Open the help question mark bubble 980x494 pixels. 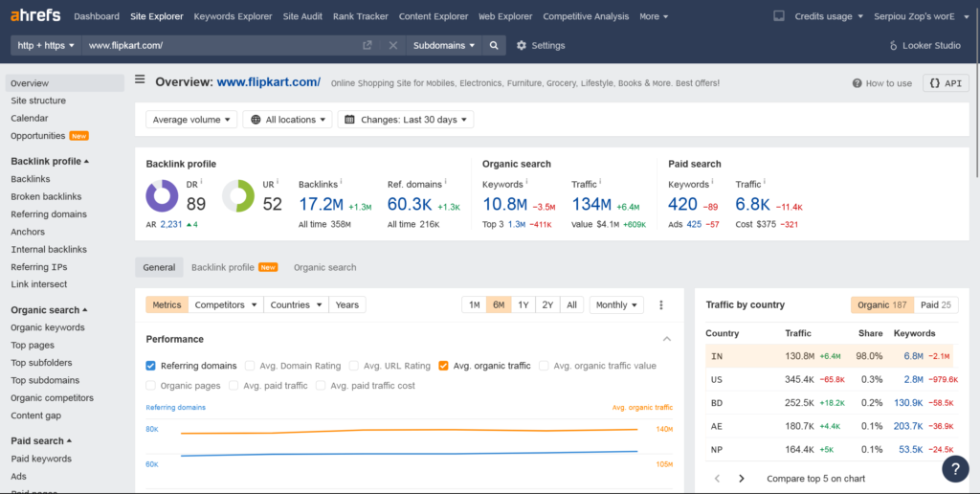coord(955,469)
